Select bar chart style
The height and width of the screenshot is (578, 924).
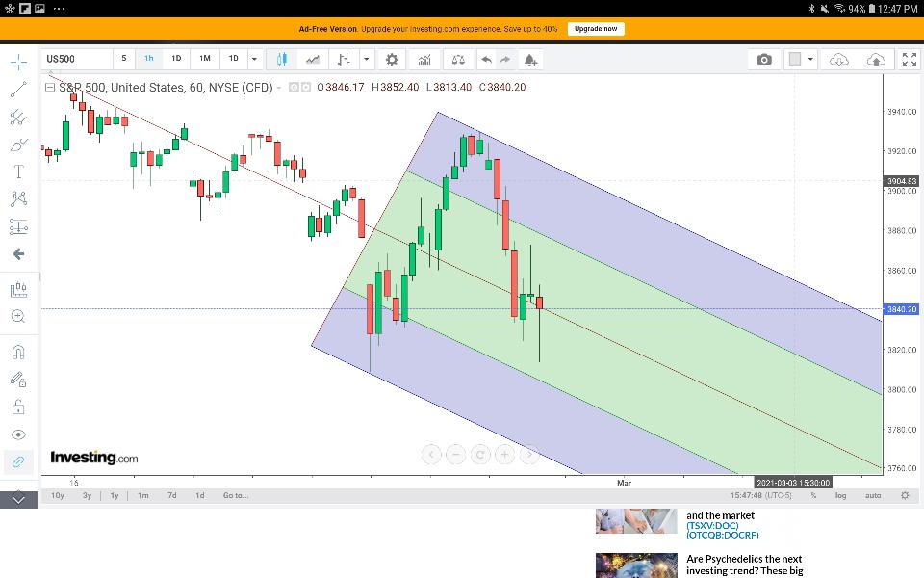pyautogui.click(x=344, y=59)
